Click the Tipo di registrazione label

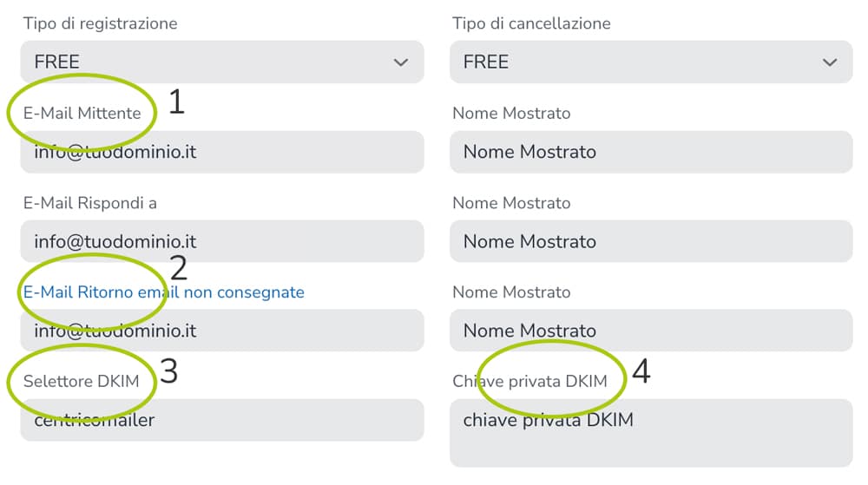point(101,23)
